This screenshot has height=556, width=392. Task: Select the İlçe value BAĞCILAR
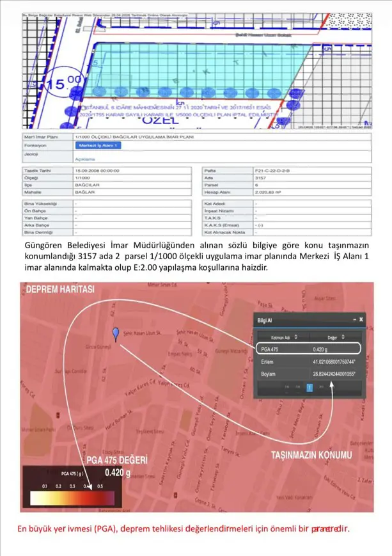[x=132, y=185]
